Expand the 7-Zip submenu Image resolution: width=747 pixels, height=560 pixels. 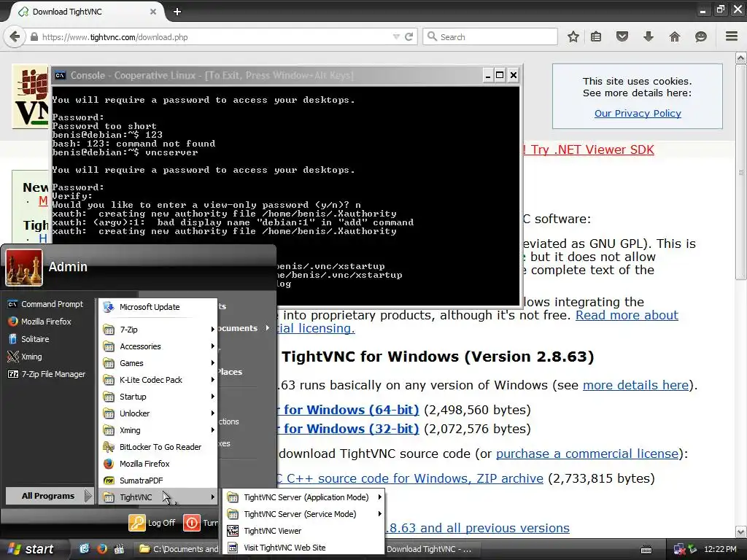pos(158,329)
